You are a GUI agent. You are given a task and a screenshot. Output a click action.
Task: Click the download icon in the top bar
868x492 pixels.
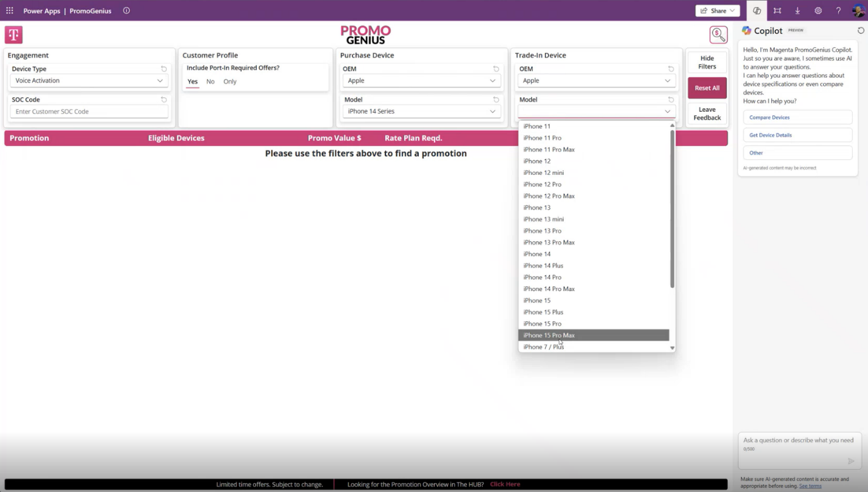(x=798, y=10)
